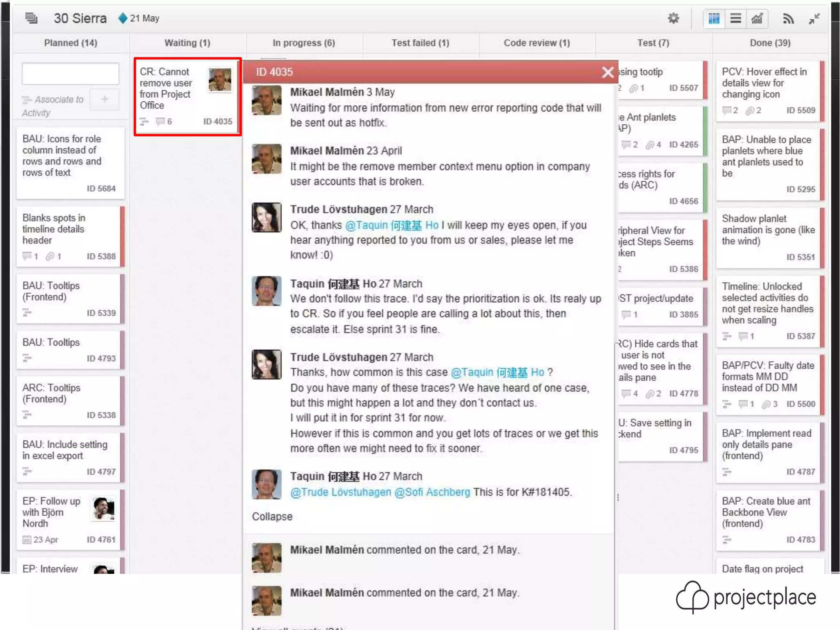Switch to the board column view icon
The width and height of the screenshot is (840, 630).
[714, 18]
